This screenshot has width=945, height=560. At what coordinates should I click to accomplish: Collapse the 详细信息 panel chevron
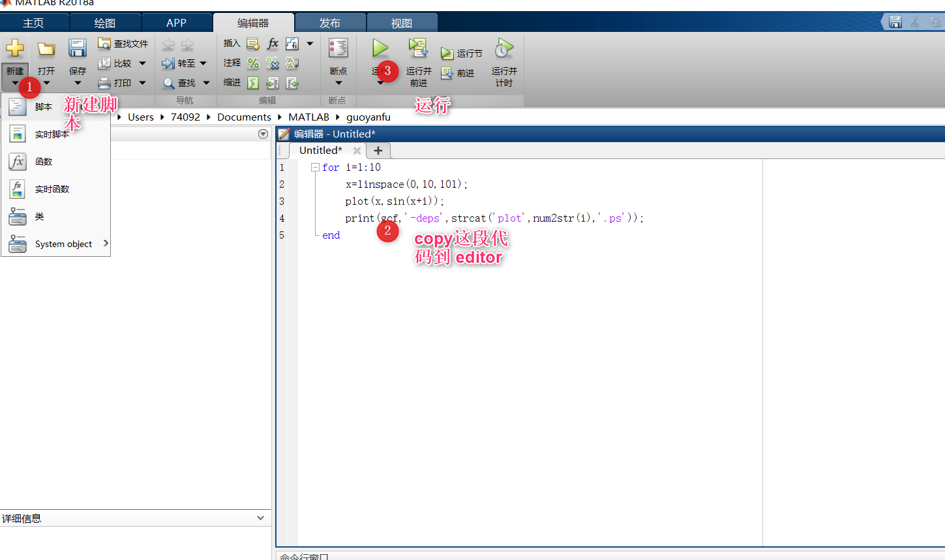pyautogui.click(x=261, y=518)
